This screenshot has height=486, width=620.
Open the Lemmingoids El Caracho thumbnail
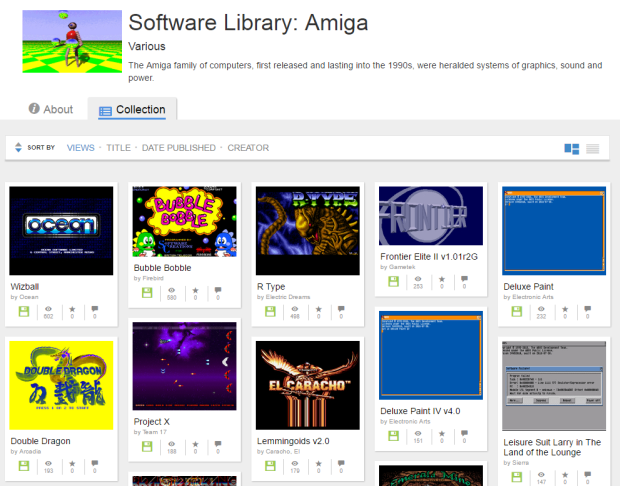[308, 386]
